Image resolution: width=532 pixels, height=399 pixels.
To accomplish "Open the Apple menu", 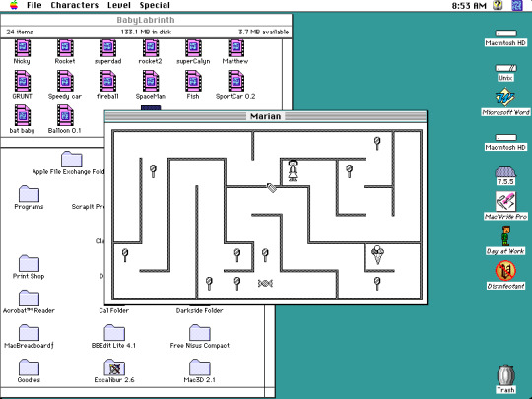I will (x=14, y=5).
